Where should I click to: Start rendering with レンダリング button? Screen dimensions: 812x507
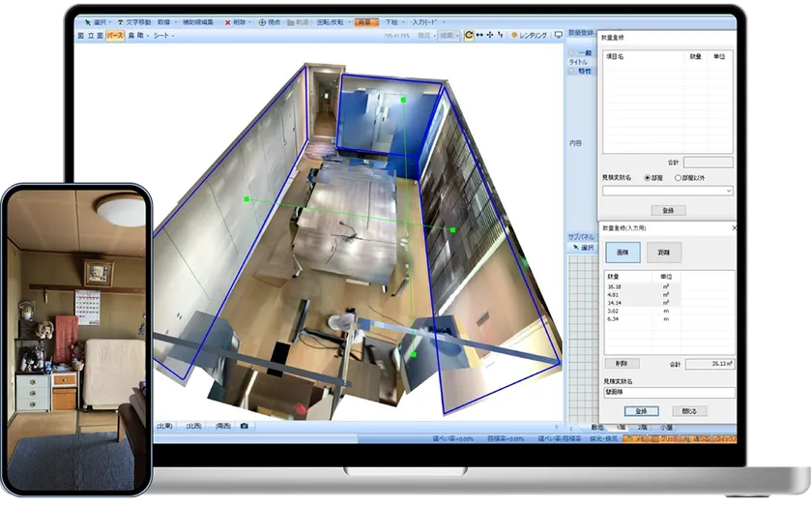pos(528,35)
